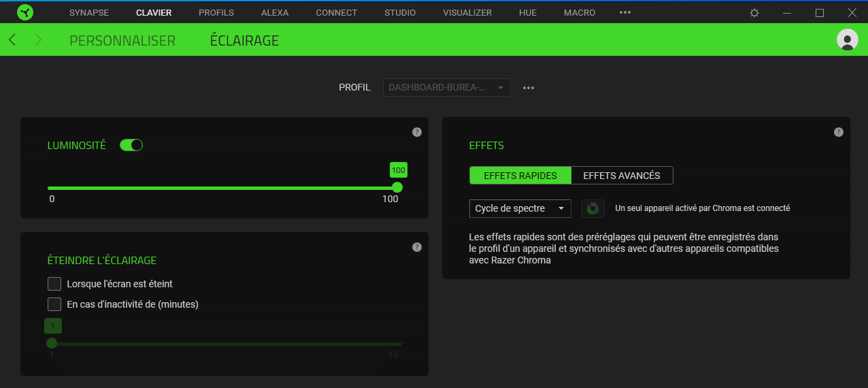Click the Éteindre l'éclairage heading
Screen dimensions: 868x388
coord(102,260)
